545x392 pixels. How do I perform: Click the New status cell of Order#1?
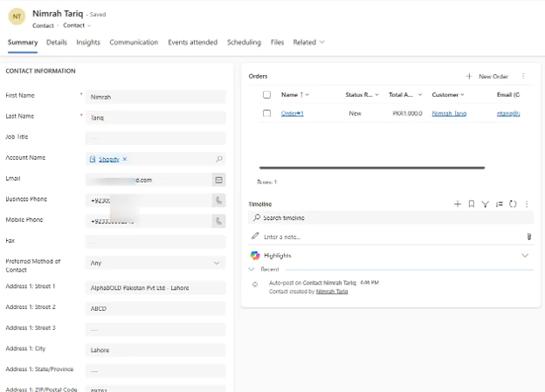355,113
